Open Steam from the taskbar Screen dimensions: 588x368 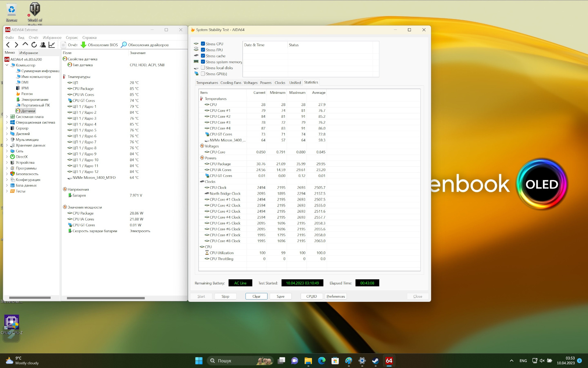tap(375, 361)
